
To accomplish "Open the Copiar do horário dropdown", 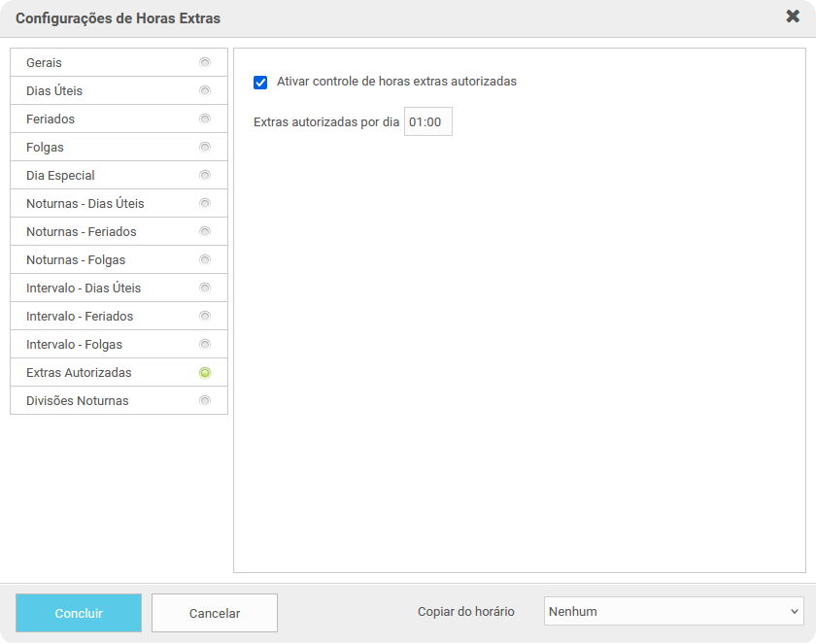I will [x=673, y=612].
